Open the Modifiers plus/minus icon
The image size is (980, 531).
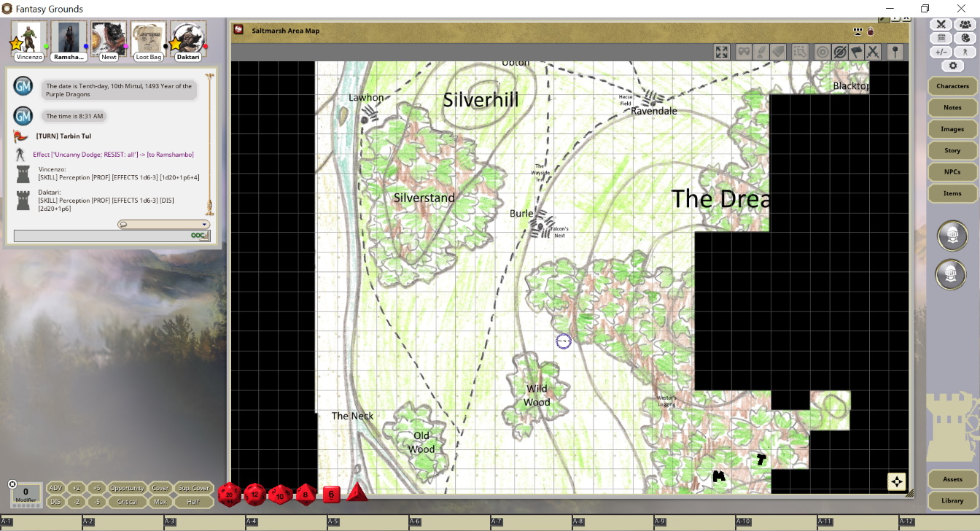[x=941, y=52]
